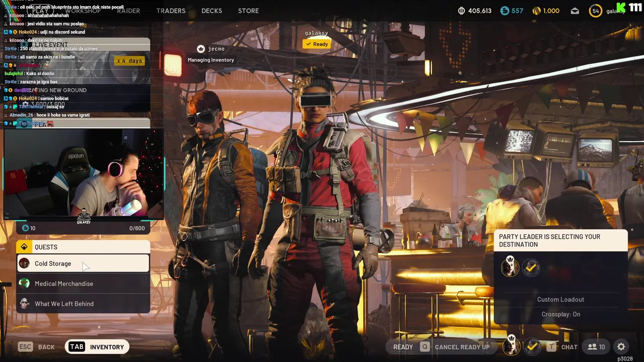Click the coin currency icon beside 405.613
This screenshot has width=644, height=362.
pyautogui.click(x=461, y=11)
